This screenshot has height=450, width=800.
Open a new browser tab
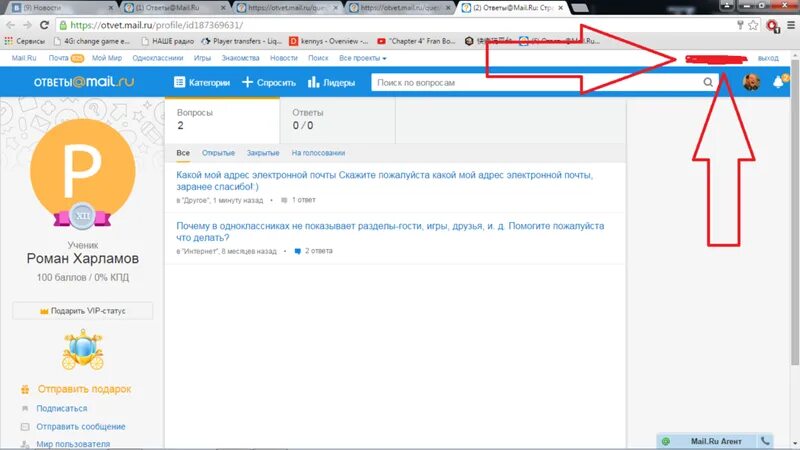[580, 8]
